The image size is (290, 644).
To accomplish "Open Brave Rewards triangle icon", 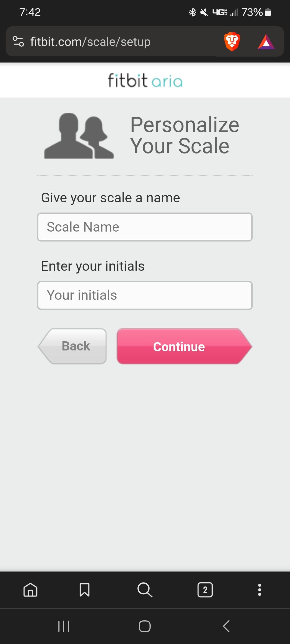I will click(266, 42).
